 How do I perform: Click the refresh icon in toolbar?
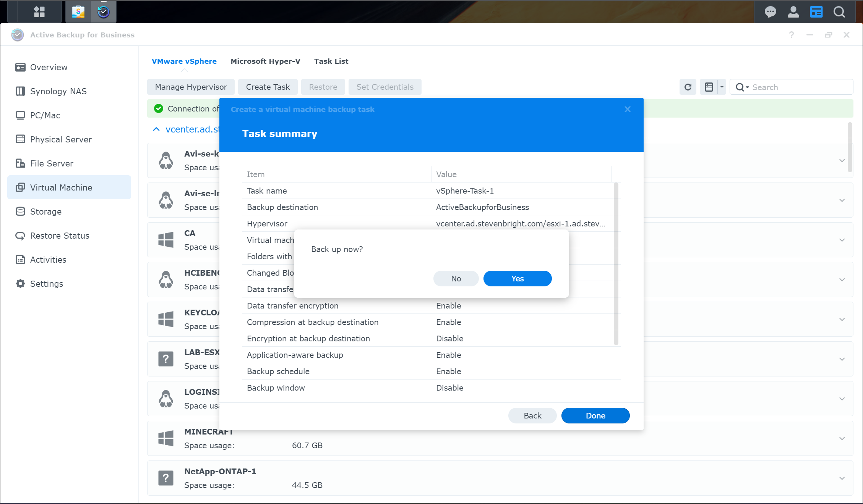(x=688, y=87)
